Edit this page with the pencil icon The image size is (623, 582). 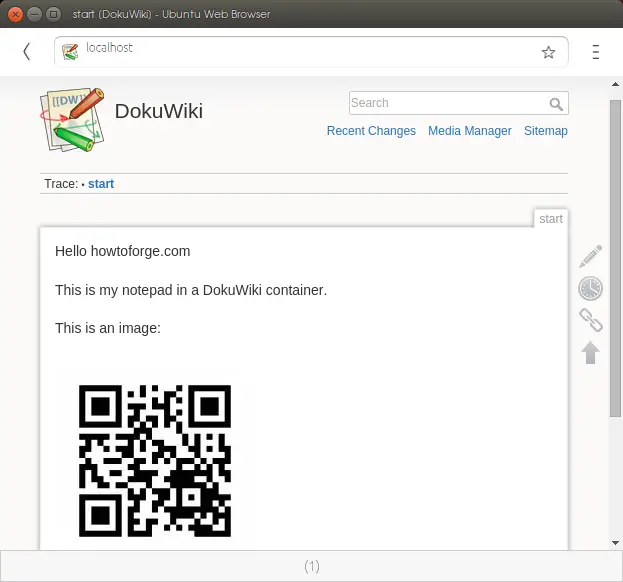590,256
